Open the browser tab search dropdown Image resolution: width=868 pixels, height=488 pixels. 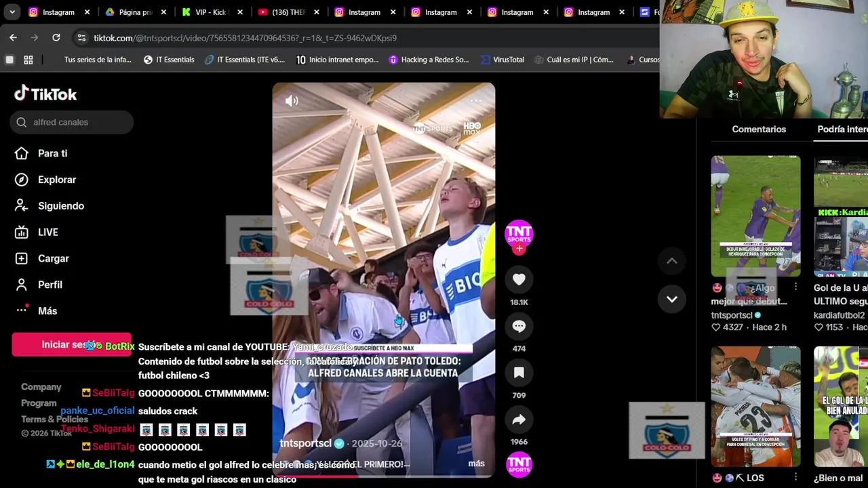[12, 12]
